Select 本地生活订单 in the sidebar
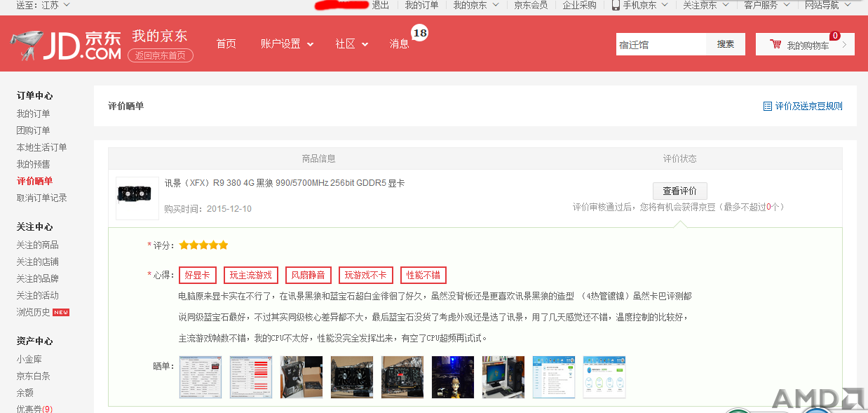 coord(42,147)
